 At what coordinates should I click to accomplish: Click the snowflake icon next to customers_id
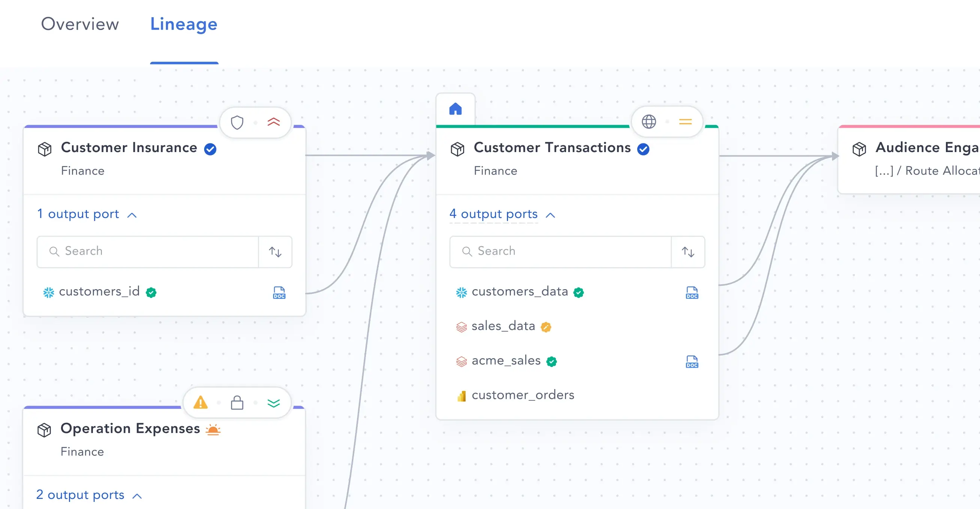tap(49, 293)
